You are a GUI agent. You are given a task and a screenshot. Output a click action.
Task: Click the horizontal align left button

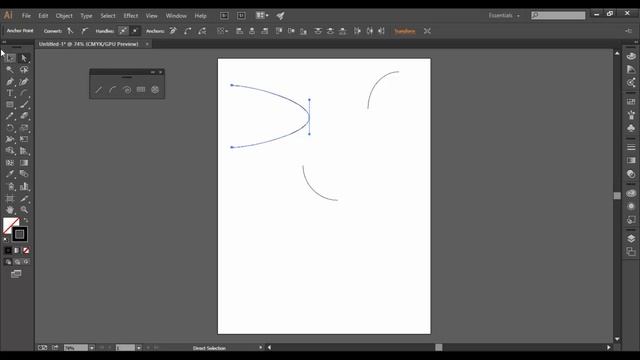240,31
